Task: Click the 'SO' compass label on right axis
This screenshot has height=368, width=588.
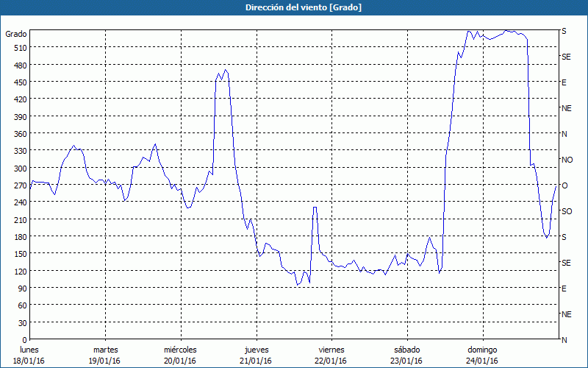Action: tap(567, 211)
